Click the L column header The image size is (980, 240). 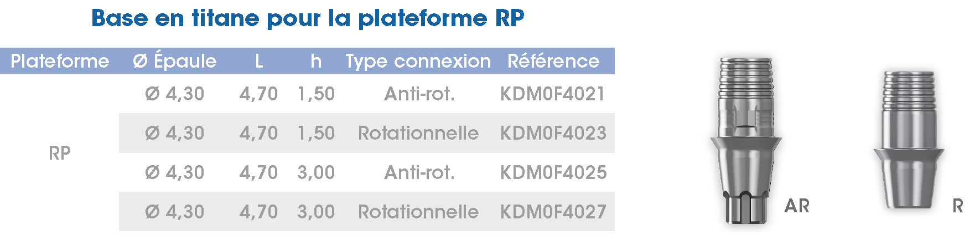point(259,61)
